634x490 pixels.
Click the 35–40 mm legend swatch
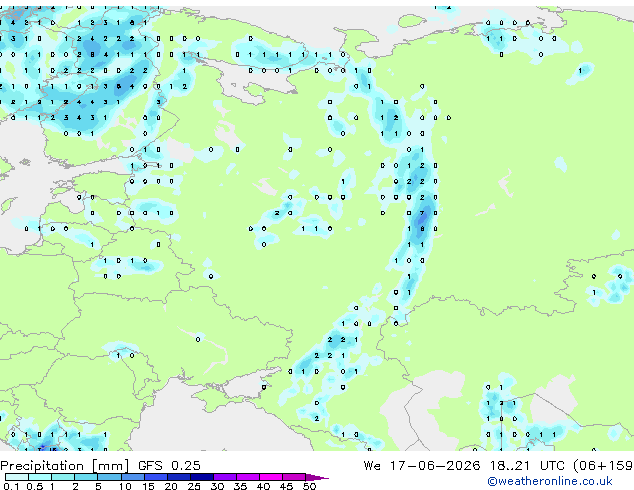coord(247,477)
